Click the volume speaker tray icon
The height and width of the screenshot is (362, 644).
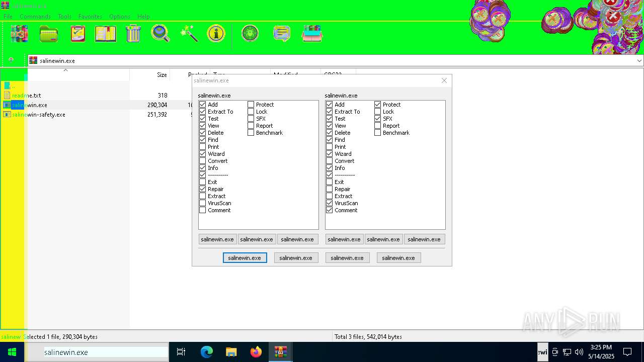click(579, 352)
